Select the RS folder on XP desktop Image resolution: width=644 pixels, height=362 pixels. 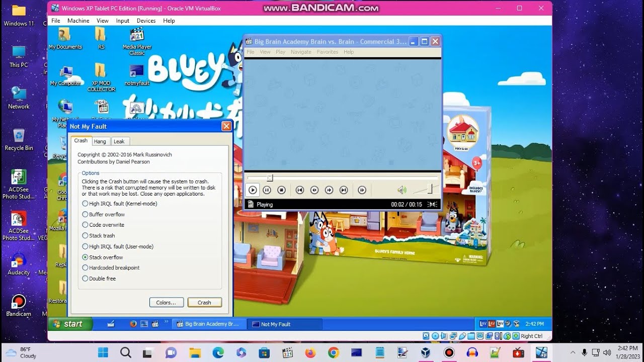(x=101, y=39)
